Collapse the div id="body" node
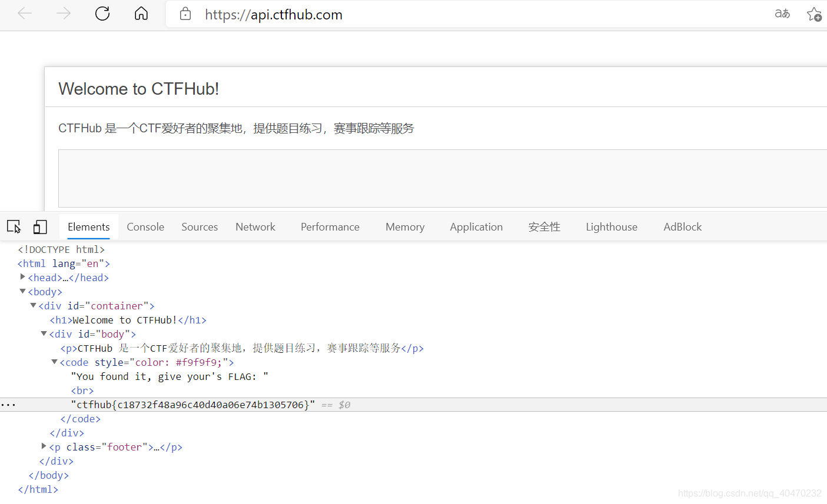827x504 pixels. coord(44,333)
